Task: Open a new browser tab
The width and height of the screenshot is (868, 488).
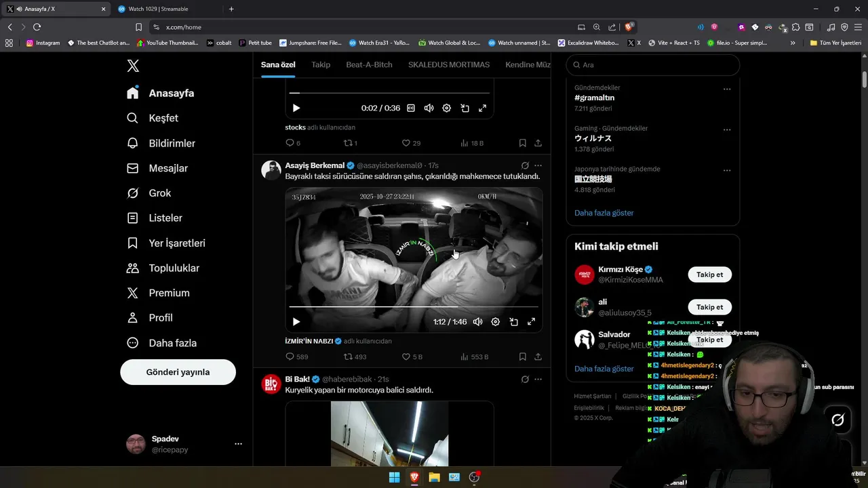Action: pyautogui.click(x=231, y=9)
